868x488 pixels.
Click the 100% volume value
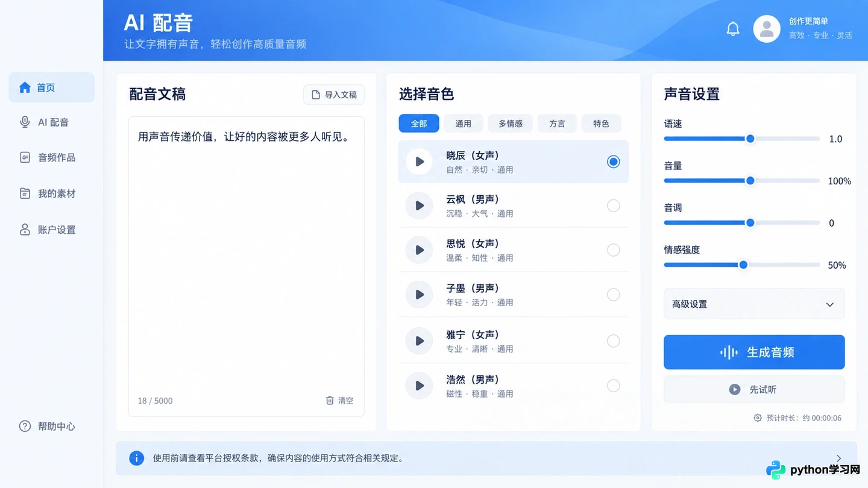839,181
